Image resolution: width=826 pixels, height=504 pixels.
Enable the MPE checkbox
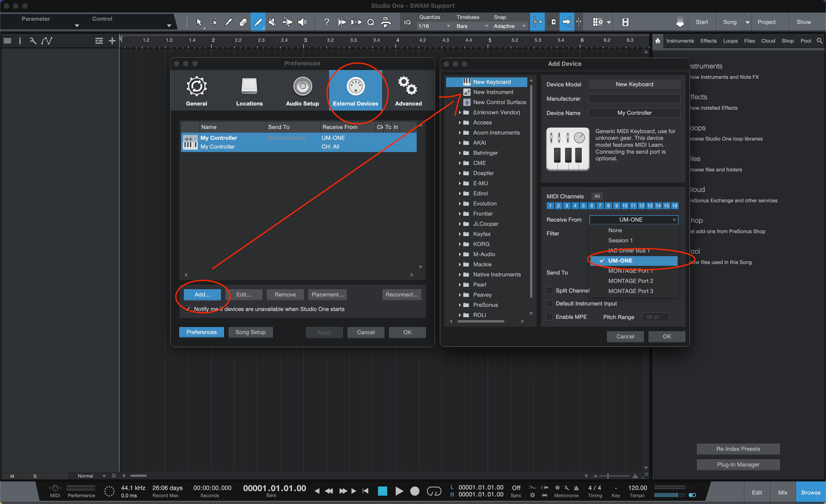[x=549, y=317]
